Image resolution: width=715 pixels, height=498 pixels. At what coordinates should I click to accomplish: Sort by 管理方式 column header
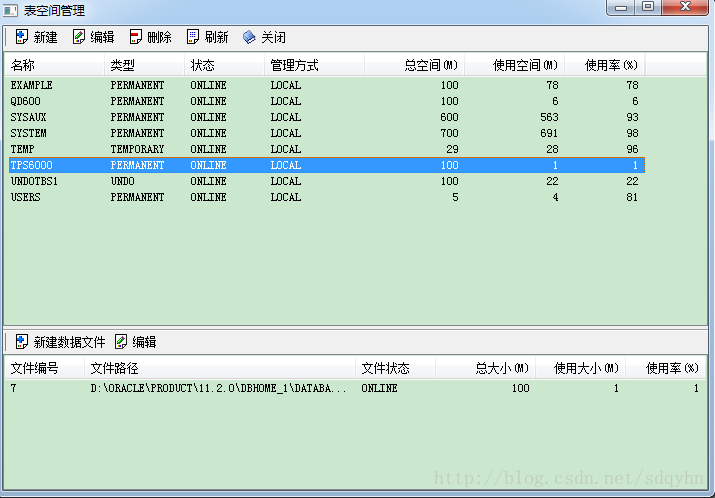tap(314, 65)
